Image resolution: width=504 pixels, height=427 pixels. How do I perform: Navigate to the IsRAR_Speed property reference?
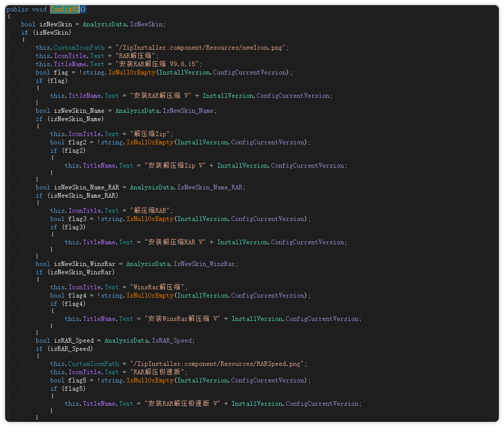pyautogui.click(x=171, y=341)
